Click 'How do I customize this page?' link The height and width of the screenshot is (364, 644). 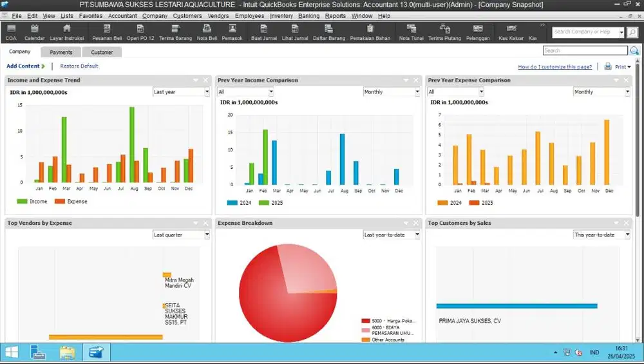(x=556, y=67)
